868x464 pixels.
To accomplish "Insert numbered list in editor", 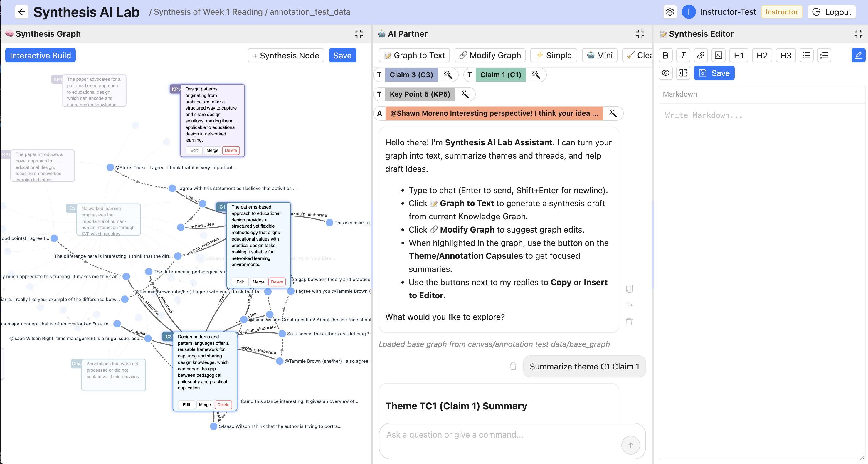I will pos(824,55).
